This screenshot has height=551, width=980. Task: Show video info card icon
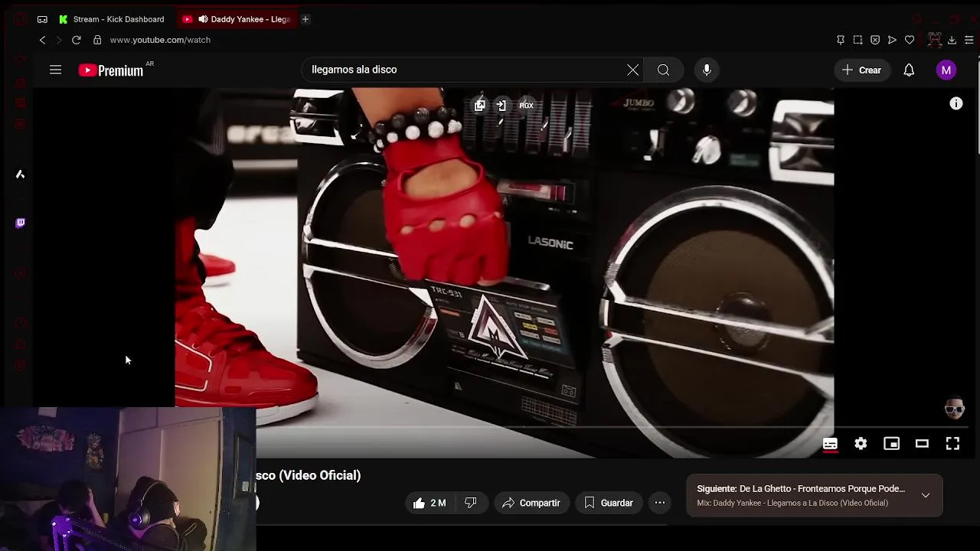(956, 103)
